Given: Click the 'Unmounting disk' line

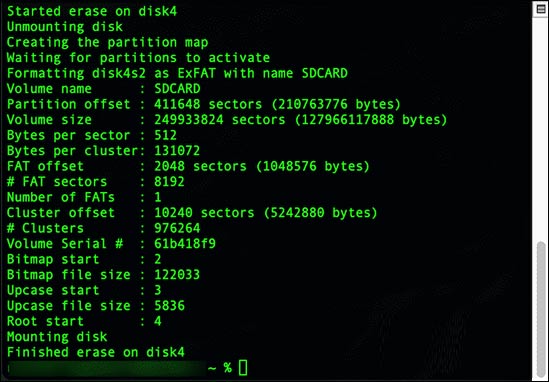Looking at the screenshot, I should pos(65,27).
